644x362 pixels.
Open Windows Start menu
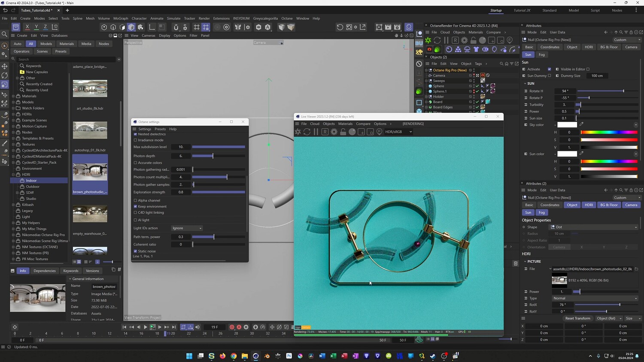(x=189, y=356)
